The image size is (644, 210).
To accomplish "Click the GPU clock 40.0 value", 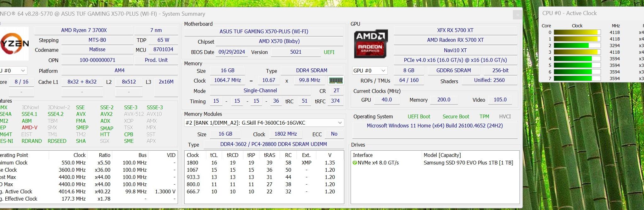I will (x=386, y=100).
